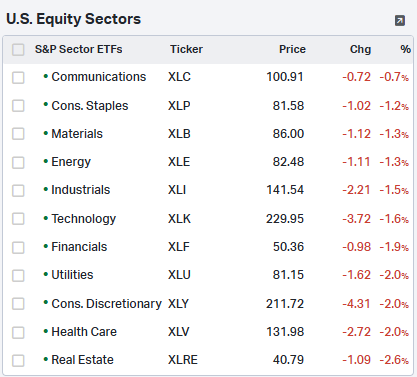The image size is (417, 377).
Task: Open the Health Care sector link
Action: tap(84, 332)
